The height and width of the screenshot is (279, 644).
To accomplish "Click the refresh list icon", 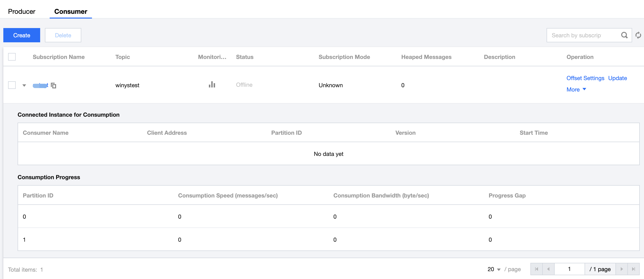I will coord(638,35).
